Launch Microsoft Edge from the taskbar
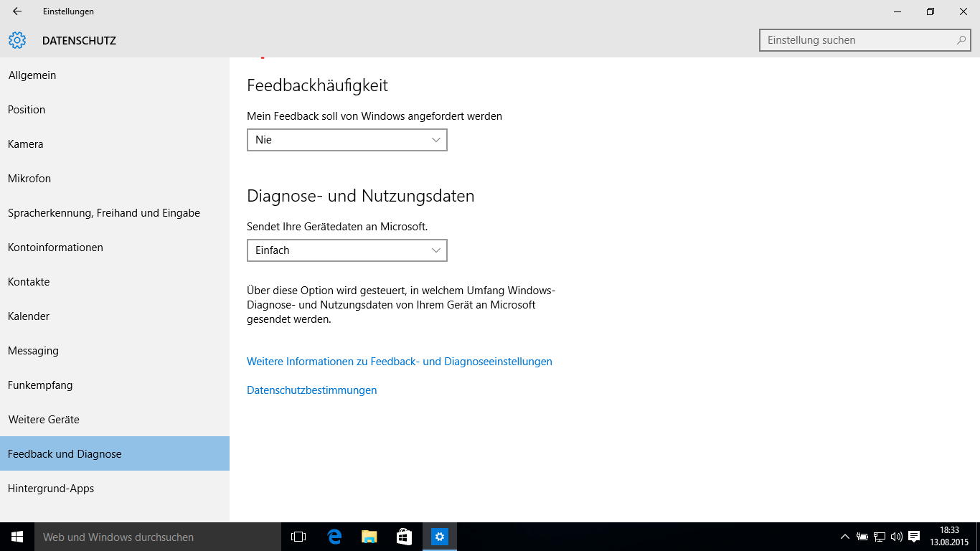Image resolution: width=980 pixels, height=551 pixels. pos(334,537)
